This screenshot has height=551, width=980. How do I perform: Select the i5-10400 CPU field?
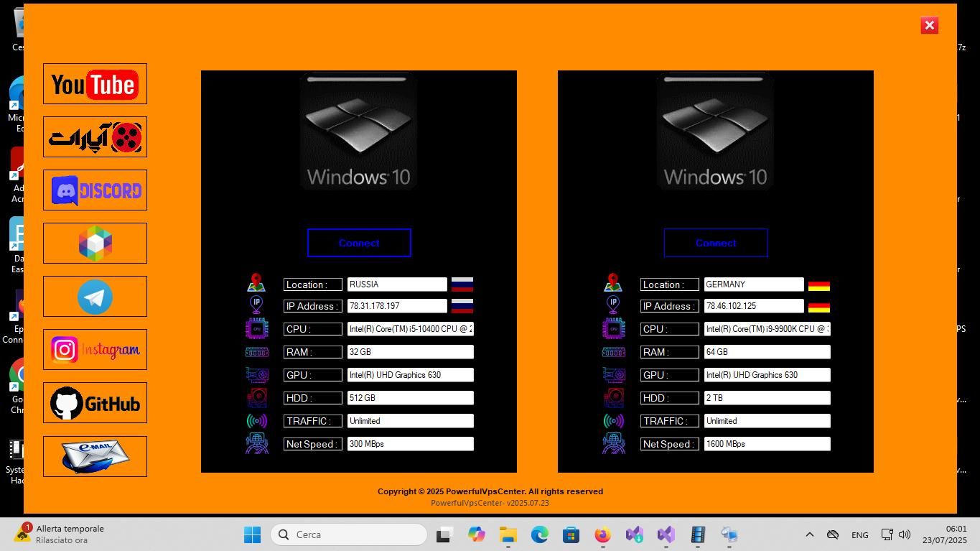(x=411, y=329)
